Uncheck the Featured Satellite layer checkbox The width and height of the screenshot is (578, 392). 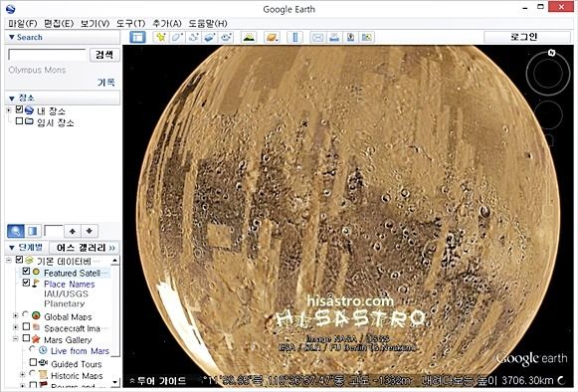26,272
